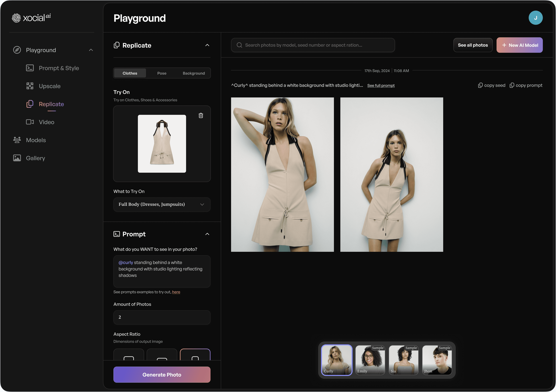The width and height of the screenshot is (556, 392).
Task: Click the copy seed icon
Action: 480,85
